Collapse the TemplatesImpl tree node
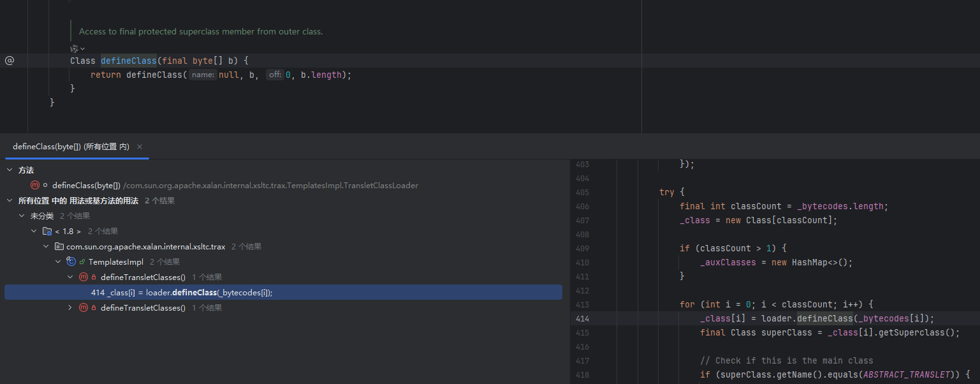 coord(58,262)
